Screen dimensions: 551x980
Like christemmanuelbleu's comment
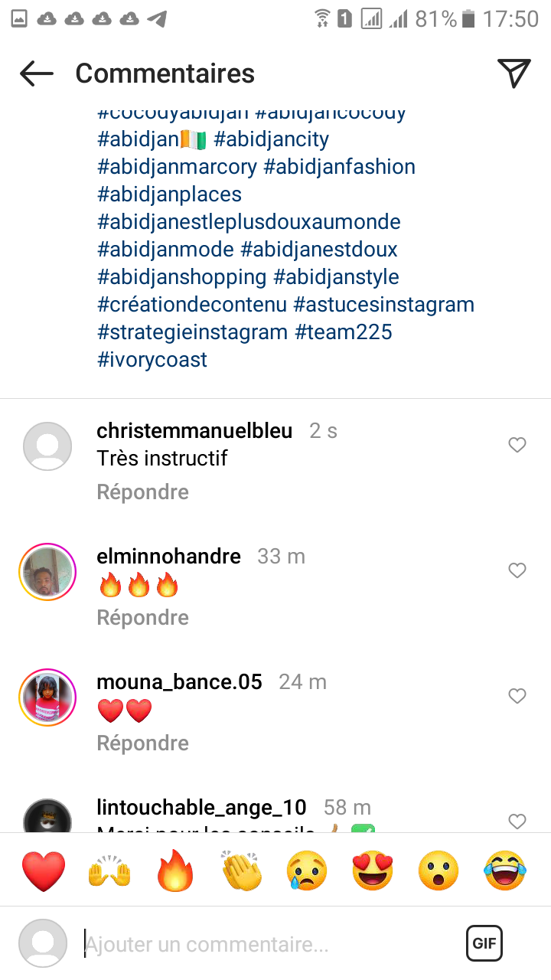point(517,445)
